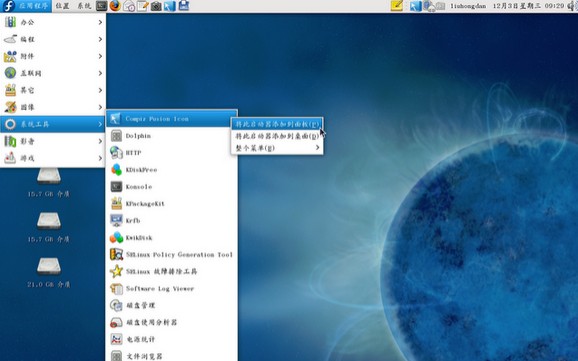Screen dimensions: 578x361
Task: Click the Dolphin icon in submenu
Action: (116, 136)
